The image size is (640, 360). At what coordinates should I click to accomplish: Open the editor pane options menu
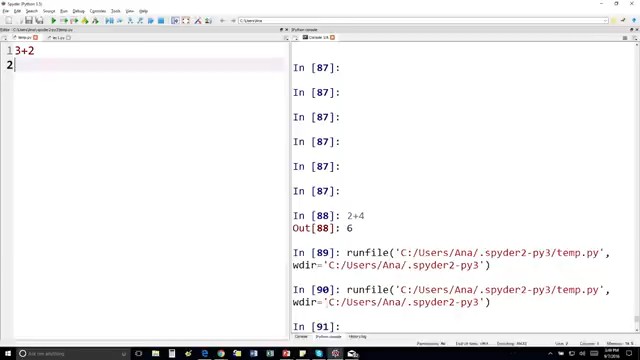286,38
